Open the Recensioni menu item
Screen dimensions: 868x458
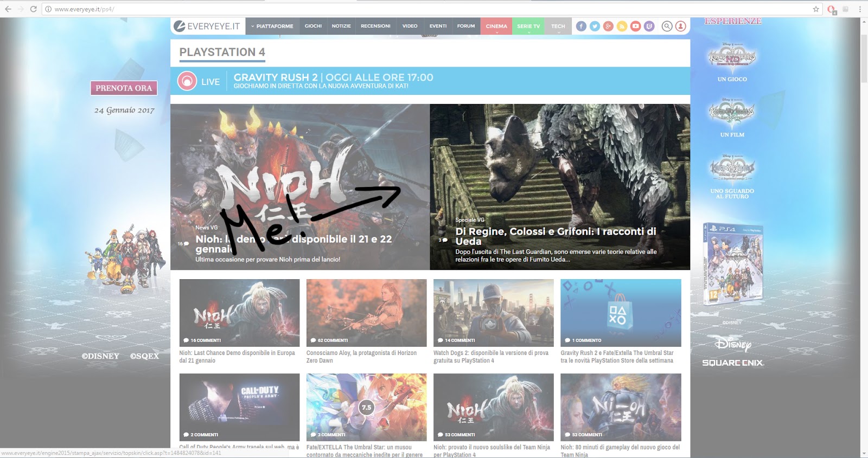pos(375,26)
